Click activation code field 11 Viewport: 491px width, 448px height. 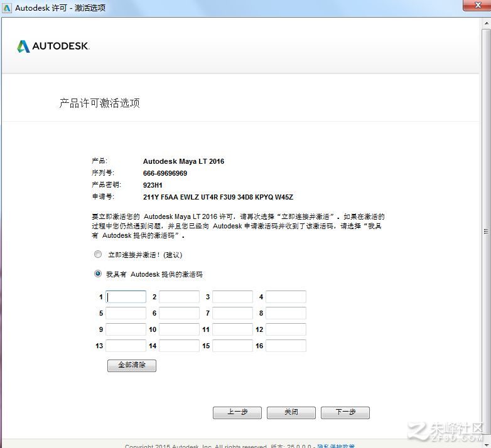tap(233, 329)
